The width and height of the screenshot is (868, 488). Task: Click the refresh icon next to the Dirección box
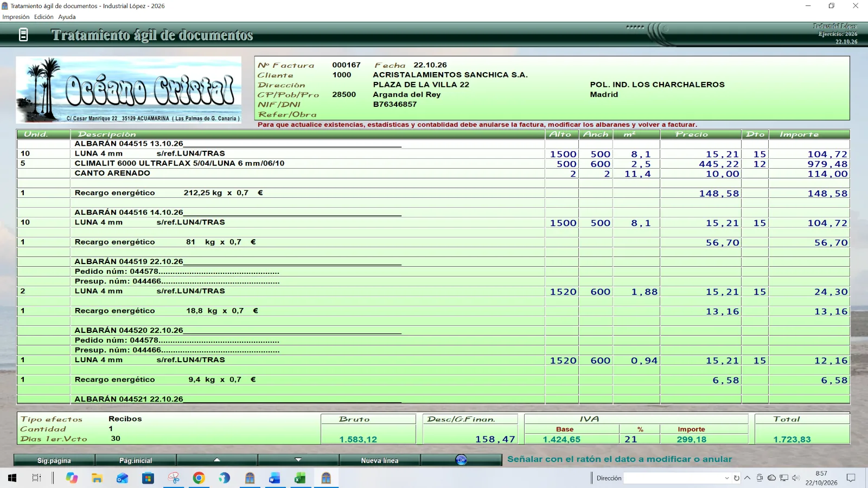coord(736,478)
